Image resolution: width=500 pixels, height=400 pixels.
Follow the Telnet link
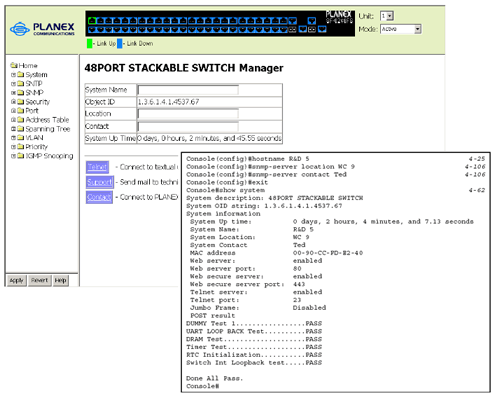97,167
